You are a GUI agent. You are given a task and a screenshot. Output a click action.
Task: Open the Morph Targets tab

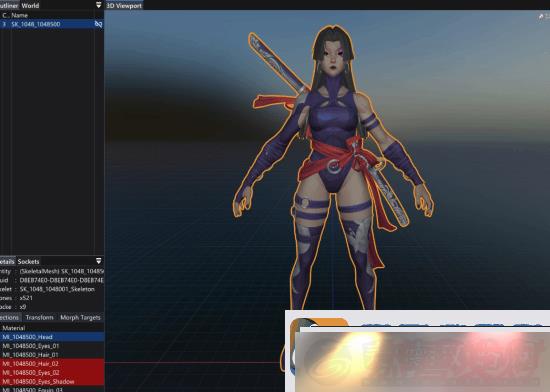point(80,317)
